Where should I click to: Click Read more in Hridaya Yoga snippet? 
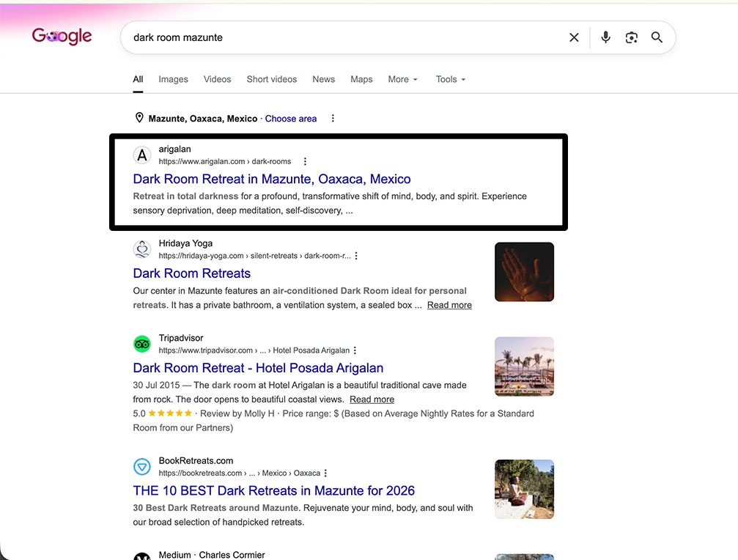[449, 305]
